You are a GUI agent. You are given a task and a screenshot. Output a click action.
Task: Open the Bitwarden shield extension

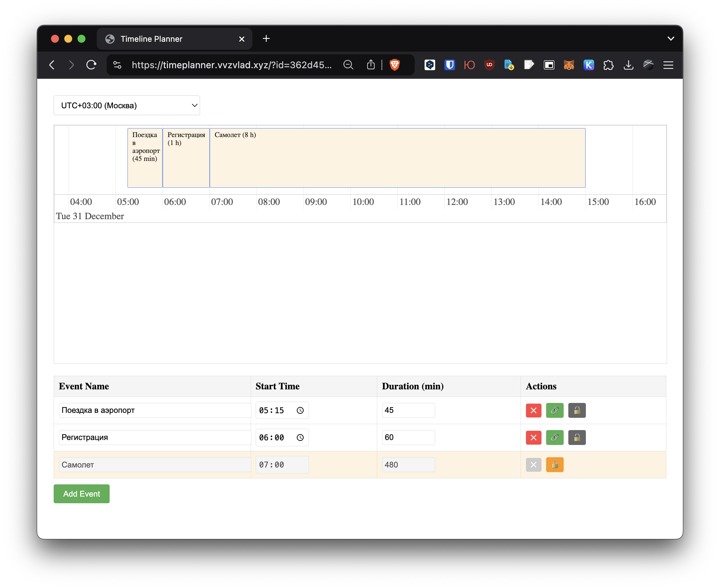tap(450, 65)
